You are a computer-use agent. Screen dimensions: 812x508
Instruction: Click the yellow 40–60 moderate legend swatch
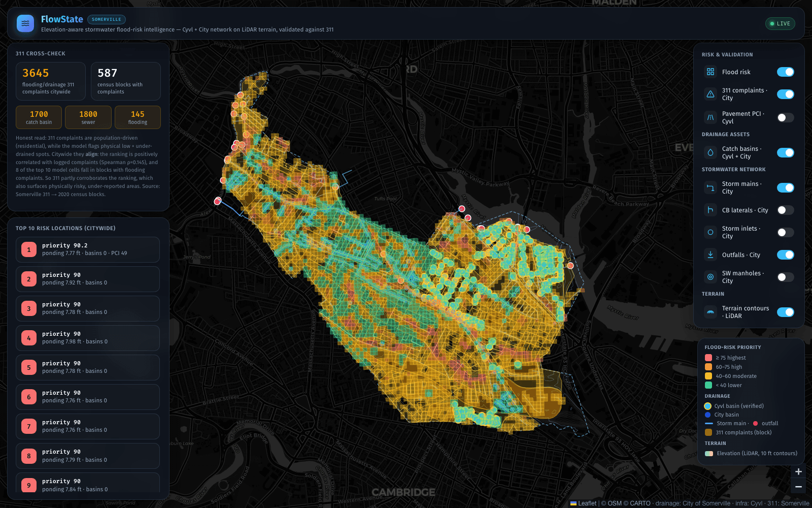(708, 376)
